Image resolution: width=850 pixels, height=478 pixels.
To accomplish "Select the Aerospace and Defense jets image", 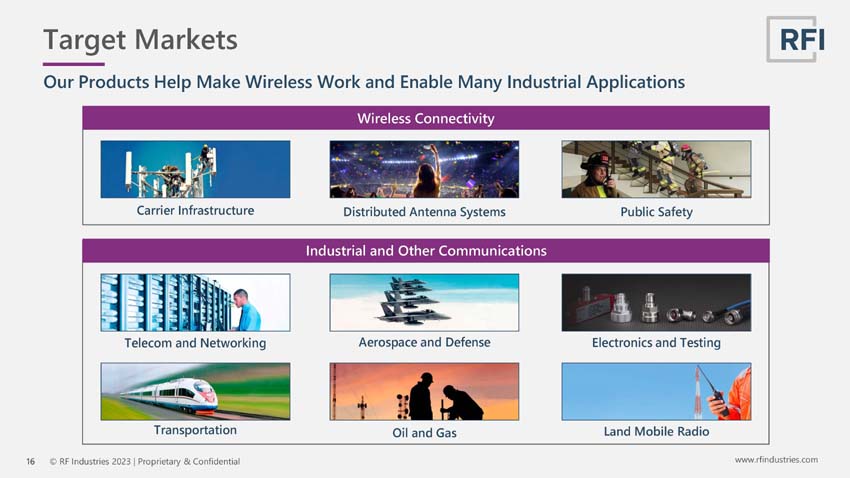I will tap(424, 302).
